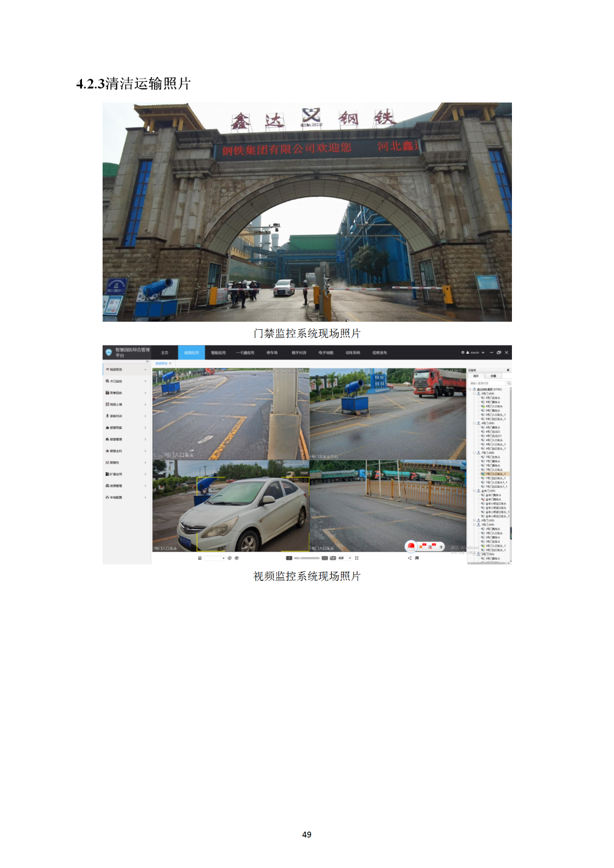Close the 视频预览 sub-tab
Screen dimensions: 614x868
(170, 363)
